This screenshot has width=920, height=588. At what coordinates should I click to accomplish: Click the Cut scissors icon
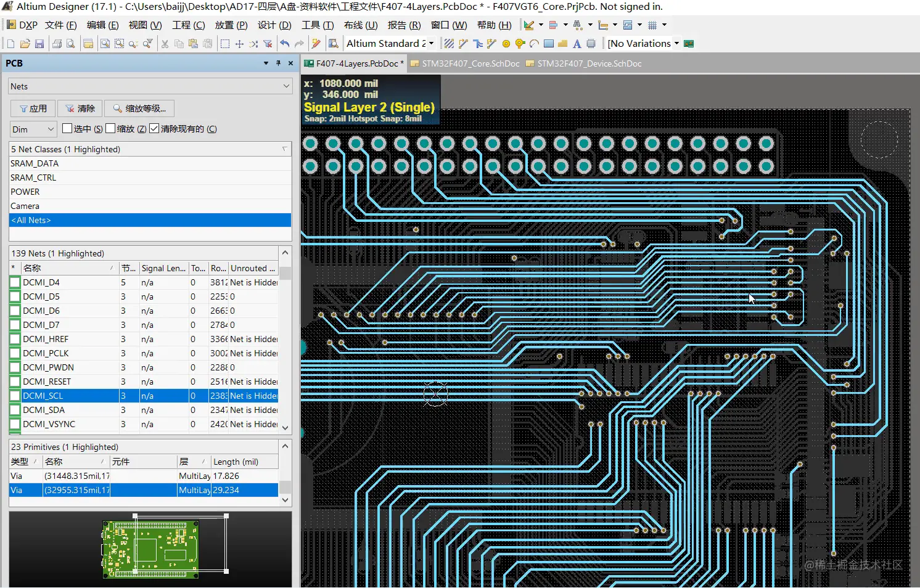click(165, 44)
